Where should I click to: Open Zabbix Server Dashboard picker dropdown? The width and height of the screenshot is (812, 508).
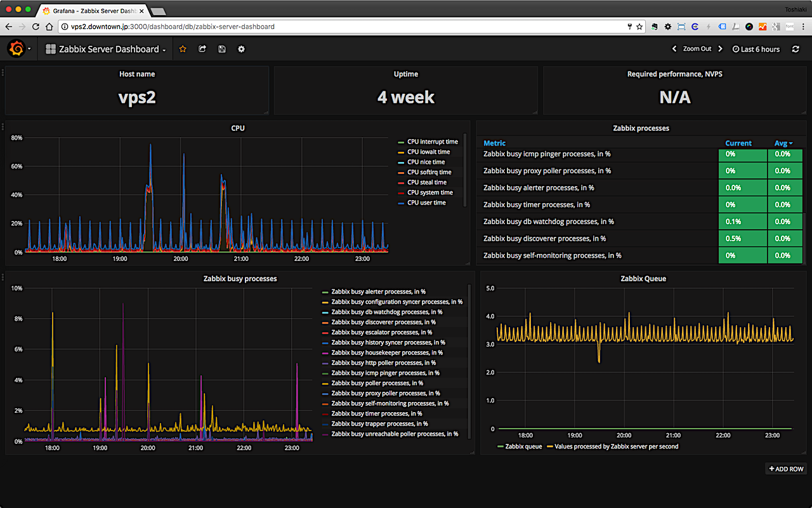coord(105,49)
